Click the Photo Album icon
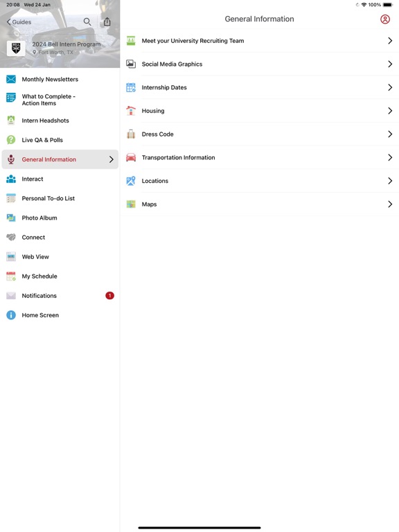This screenshot has height=532, width=399. pos(11,218)
